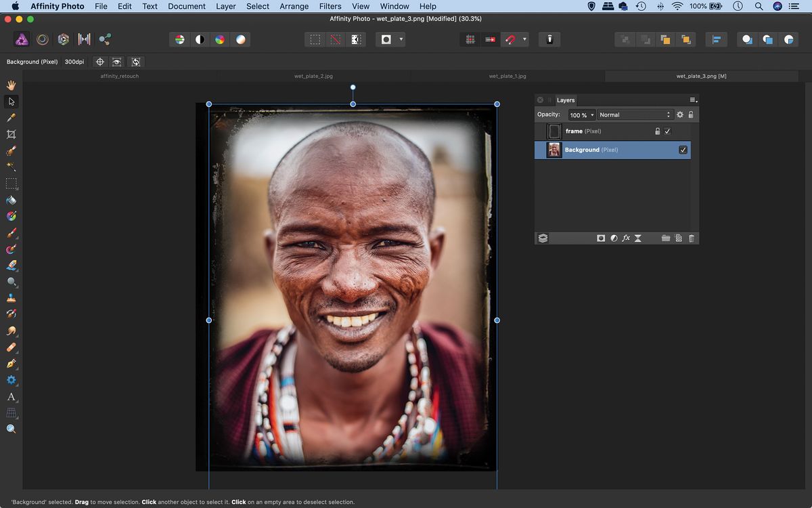The width and height of the screenshot is (812, 508).
Task: Delete layer using the trash icon
Action: (x=691, y=238)
